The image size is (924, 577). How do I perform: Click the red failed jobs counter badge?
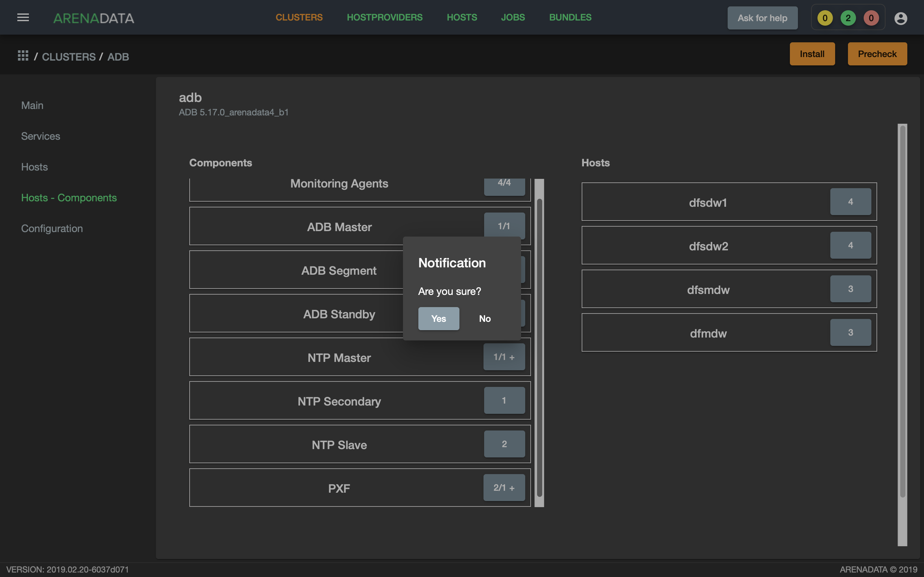coord(871,18)
